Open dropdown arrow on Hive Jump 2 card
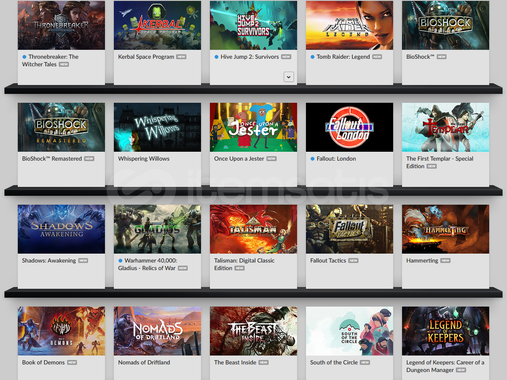This screenshot has height=380, width=507. [x=289, y=77]
